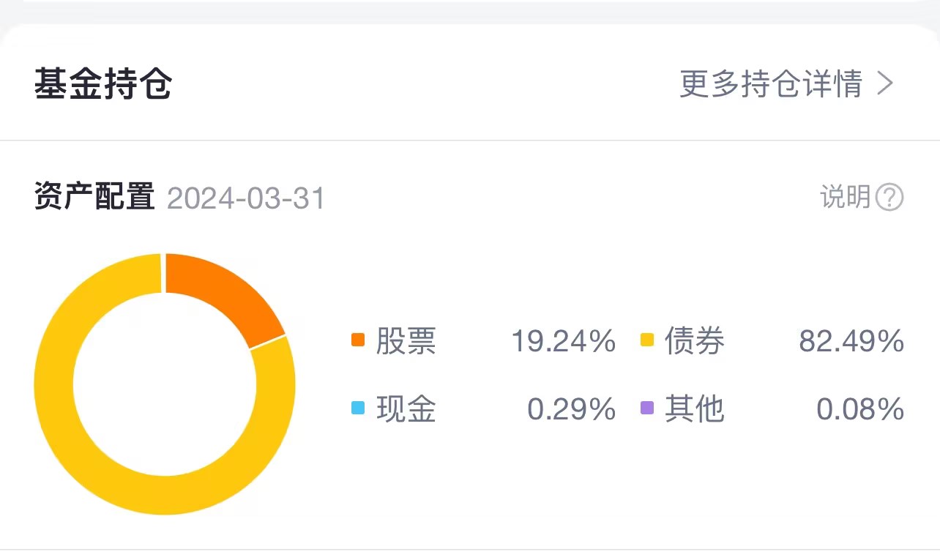Select the 债券 legend label

(695, 341)
